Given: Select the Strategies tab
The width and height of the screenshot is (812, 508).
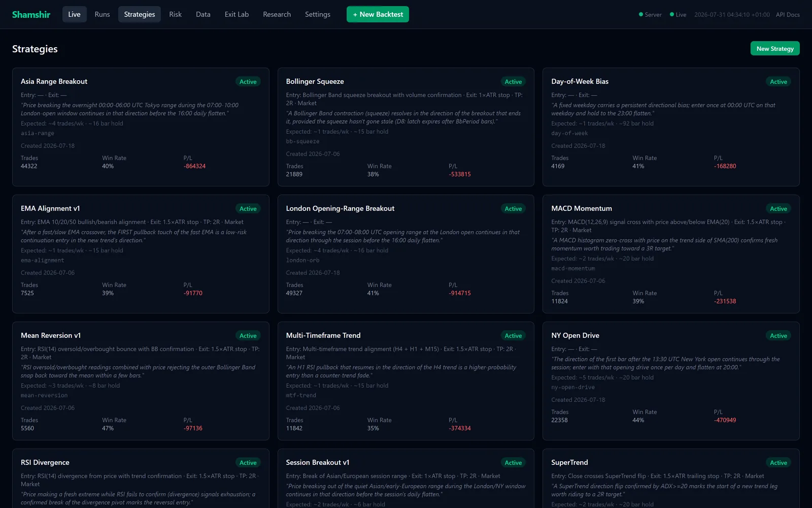Looking at the screenshot, I should (140, 14).
